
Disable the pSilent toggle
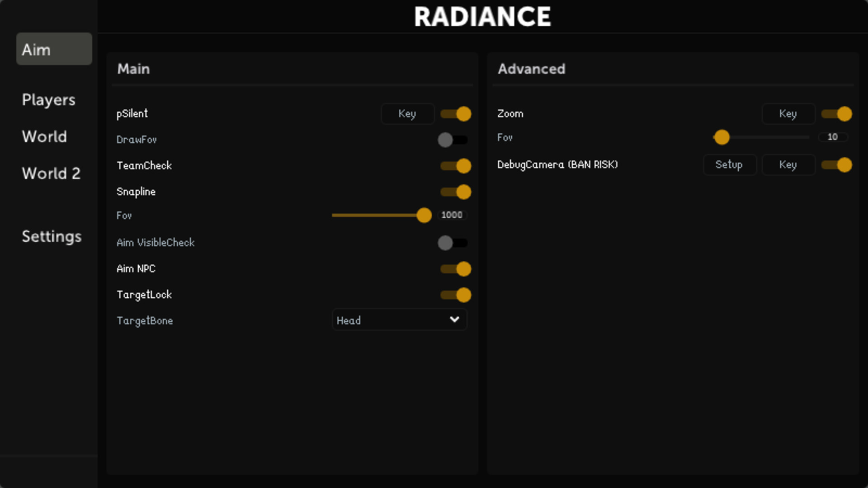click(x=455, y=114)
